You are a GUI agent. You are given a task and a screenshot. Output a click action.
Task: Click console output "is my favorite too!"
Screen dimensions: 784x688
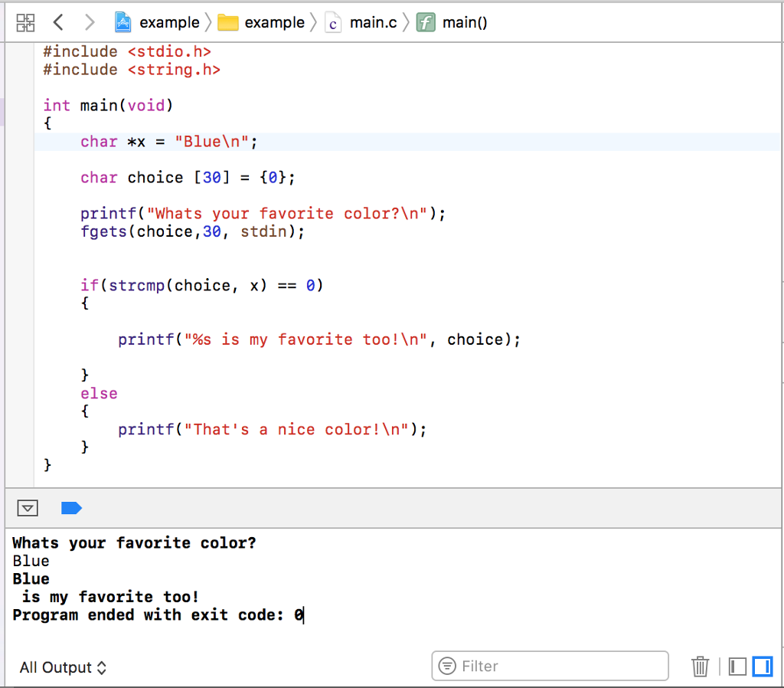pyautogui.click(x=110, y=597)
